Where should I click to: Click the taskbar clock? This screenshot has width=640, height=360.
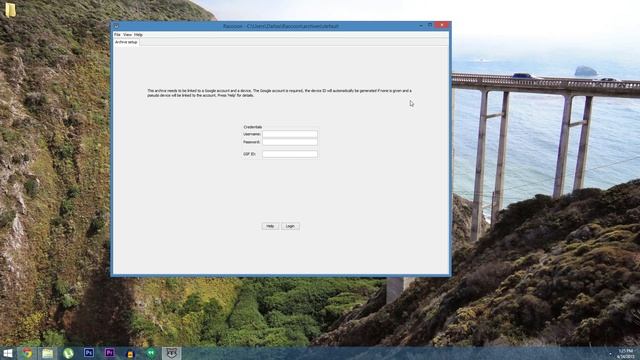coord(626,353)
